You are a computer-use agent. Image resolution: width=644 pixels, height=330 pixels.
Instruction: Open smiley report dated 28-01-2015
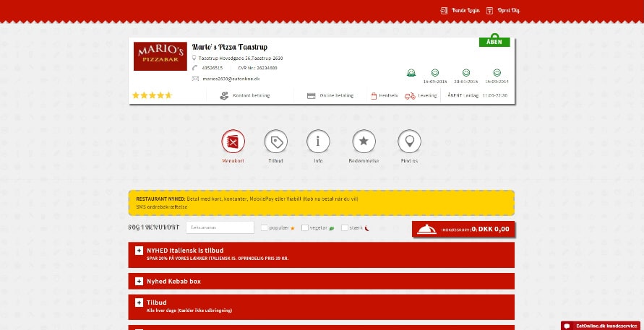pyautogui.click(x=465, y=73)
